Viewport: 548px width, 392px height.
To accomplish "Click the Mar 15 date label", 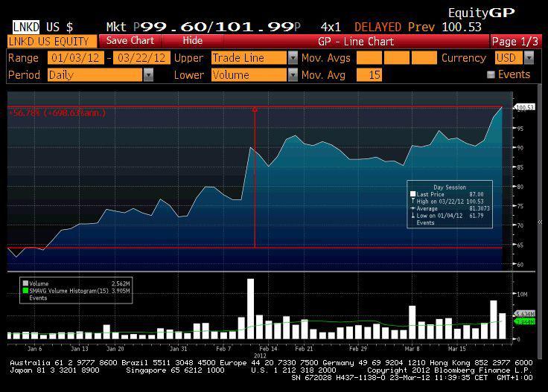I will (456, 348).
